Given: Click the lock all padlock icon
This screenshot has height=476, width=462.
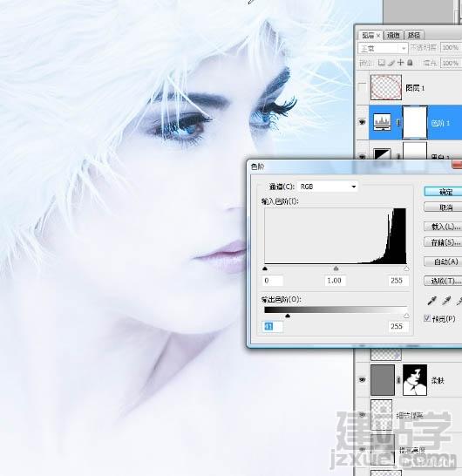Looking at the screenshot, I should (410, 63).
